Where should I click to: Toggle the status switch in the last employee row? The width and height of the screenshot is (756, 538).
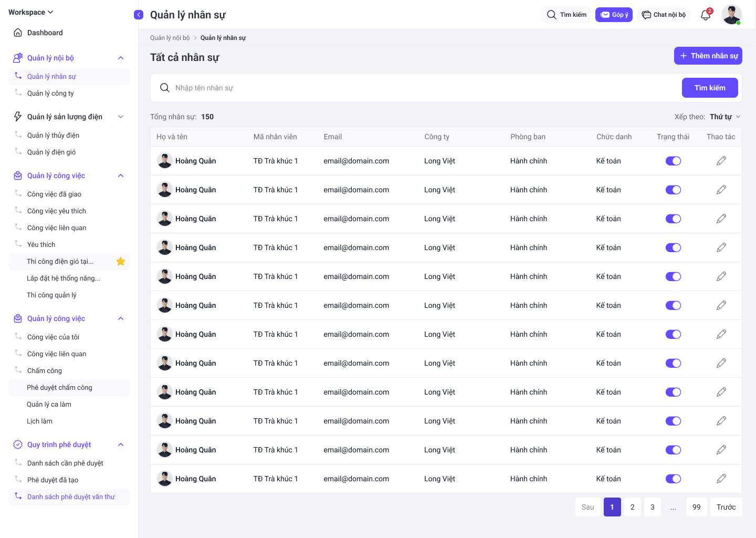click(x=673, y=479)
